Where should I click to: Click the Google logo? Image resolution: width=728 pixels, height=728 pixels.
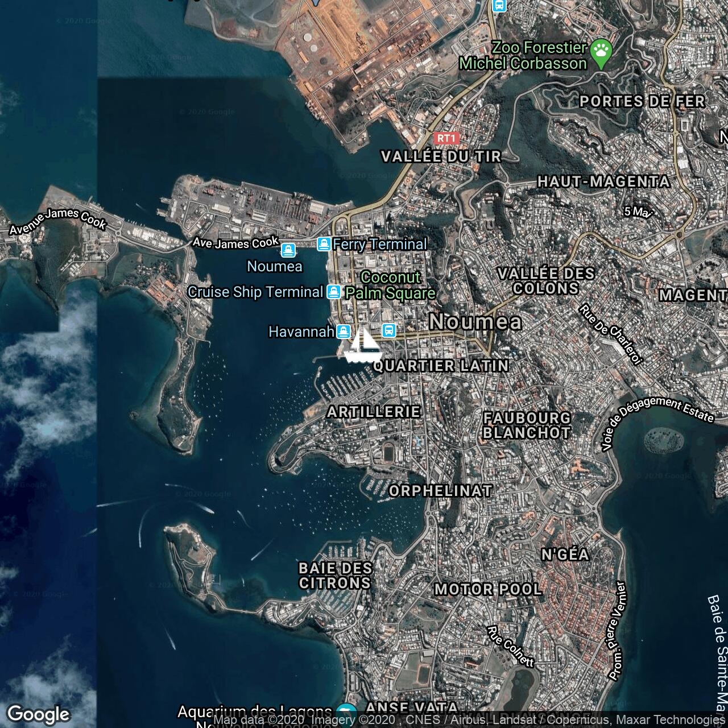pos(39,714)
